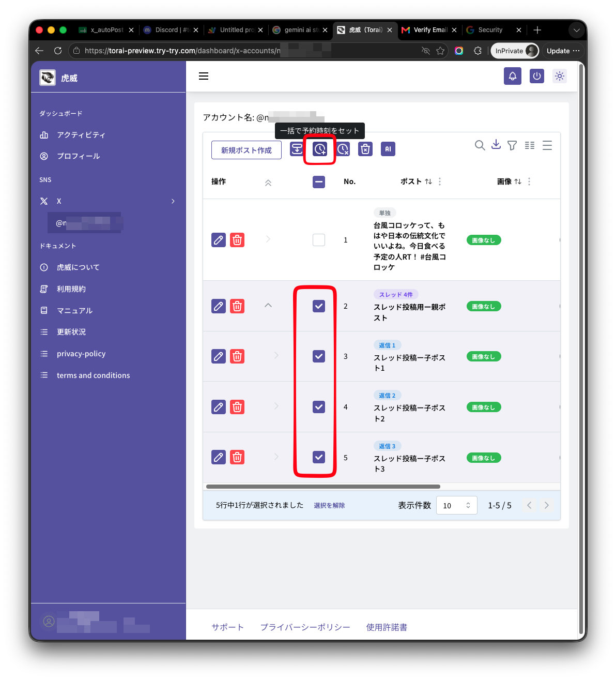Open the column settings icon

(x=530, y=145)
